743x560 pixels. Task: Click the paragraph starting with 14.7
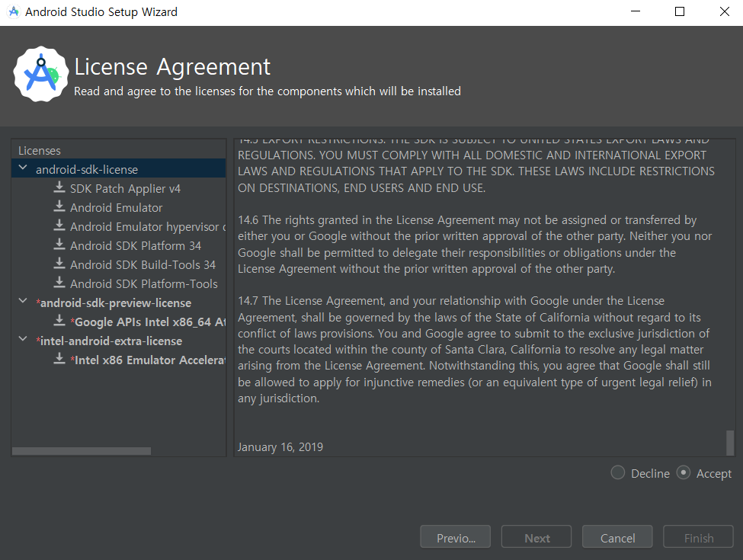point(475,349)
